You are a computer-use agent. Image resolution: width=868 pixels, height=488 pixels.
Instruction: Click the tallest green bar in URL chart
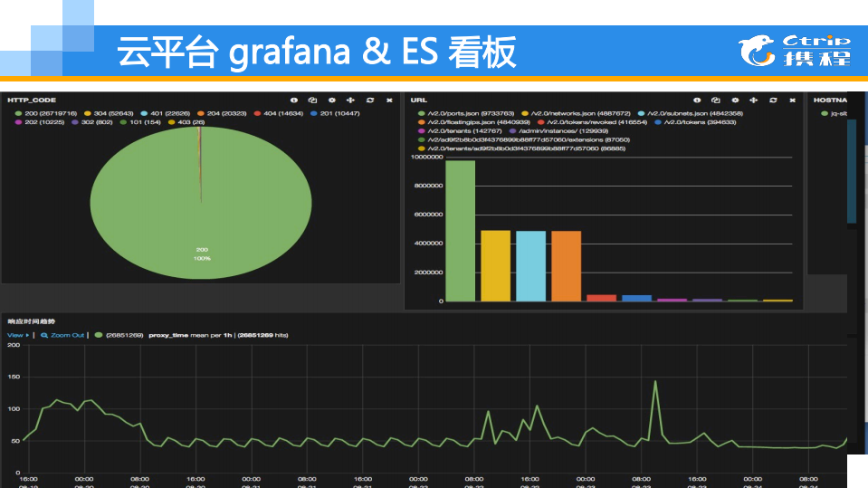tap(460, 231)
